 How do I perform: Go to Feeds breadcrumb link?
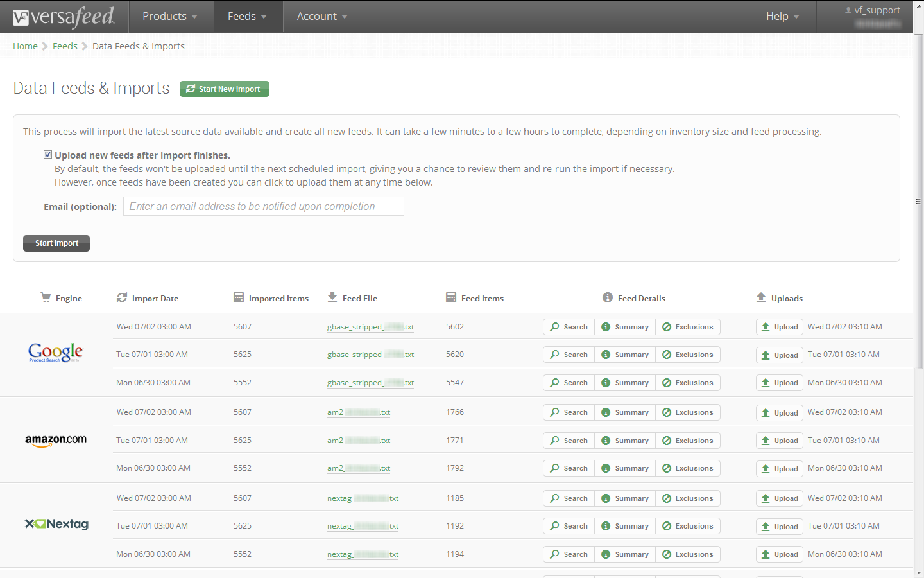pyautogui.click(x=65, y=46)
